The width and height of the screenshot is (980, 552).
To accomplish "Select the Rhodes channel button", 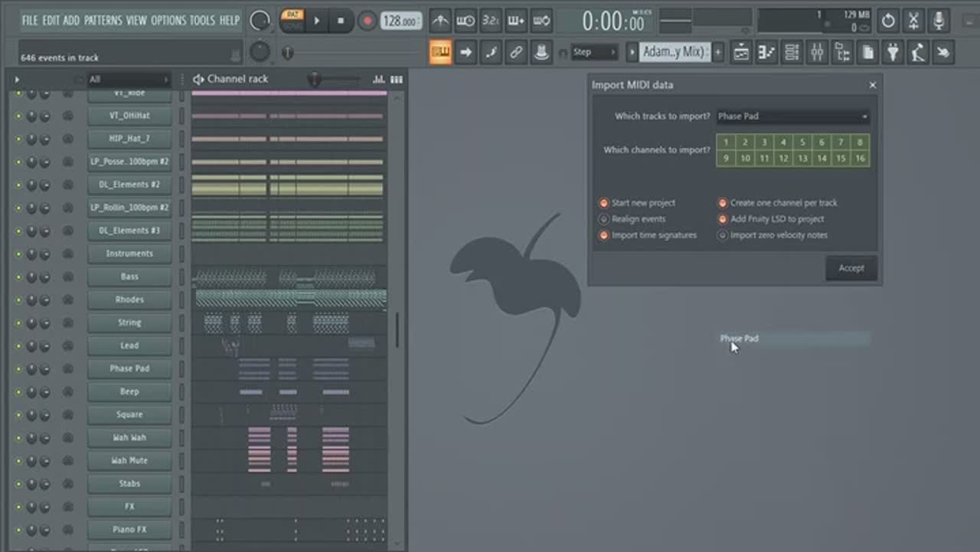I will [129, 299].
